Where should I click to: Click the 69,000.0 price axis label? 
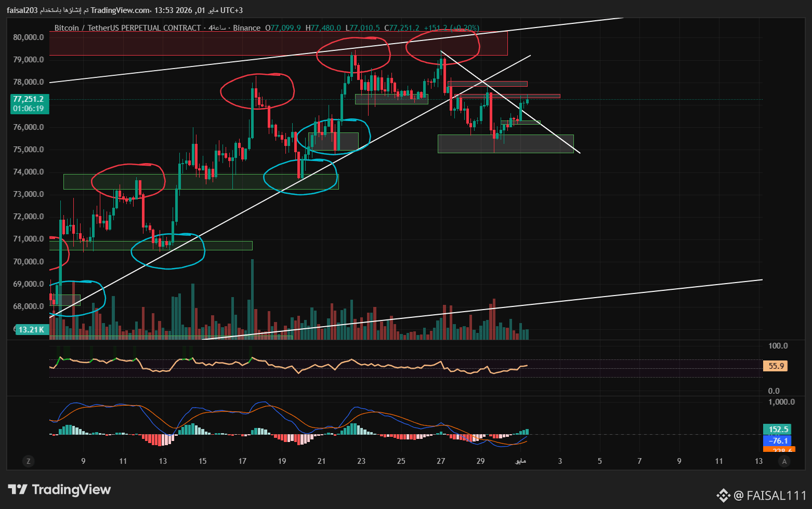coord(29,284)
